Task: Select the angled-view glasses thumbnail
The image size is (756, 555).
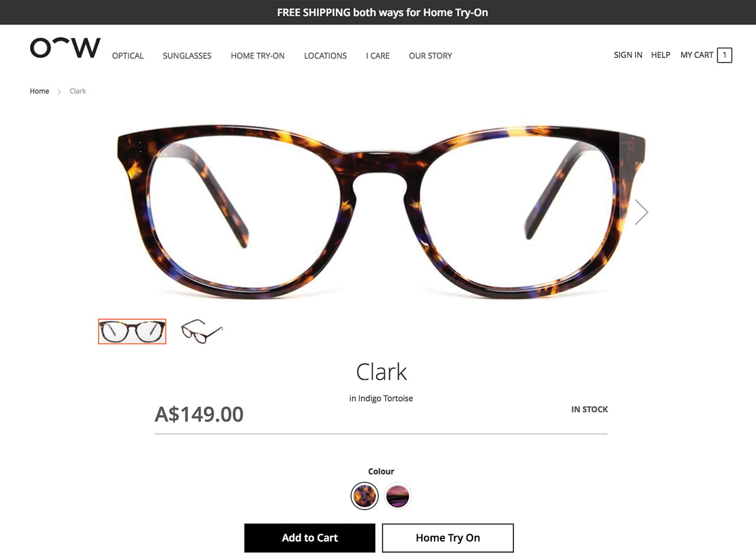Action: pos(202,331)
